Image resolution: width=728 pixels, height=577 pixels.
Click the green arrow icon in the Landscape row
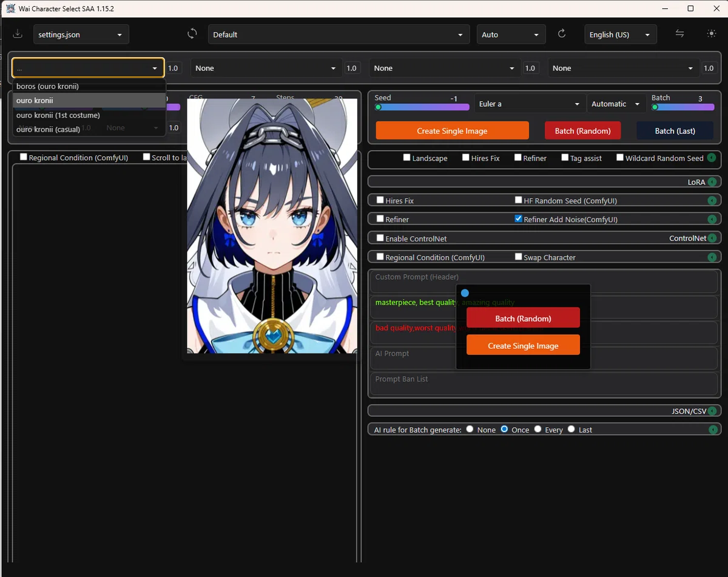tap(712, 158)
